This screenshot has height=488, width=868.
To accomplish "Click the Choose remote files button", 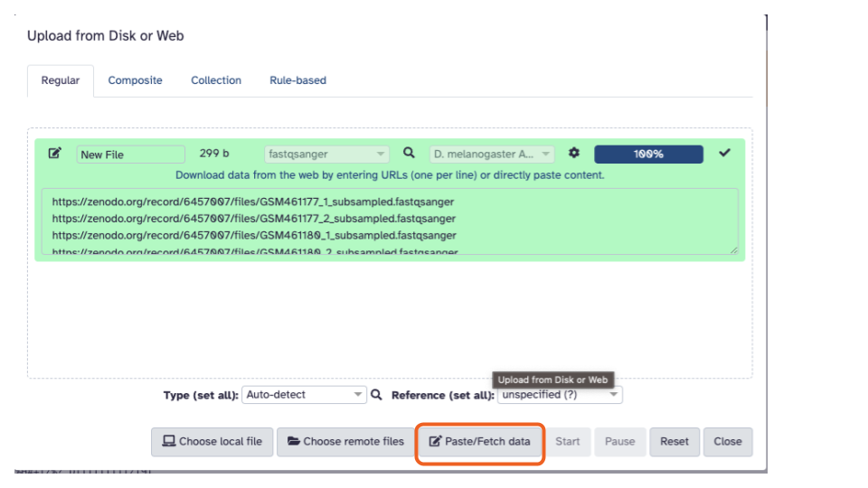I will pos(345,442).
